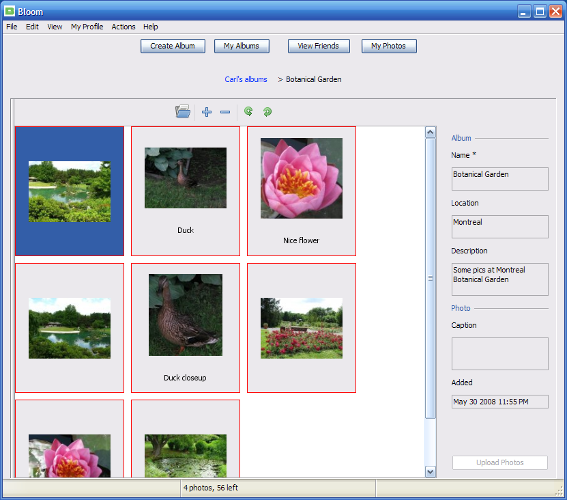Select the red flower bed garden photo
Image resolution: width=567 pixels, height=500 pixels.
(302, 328)
